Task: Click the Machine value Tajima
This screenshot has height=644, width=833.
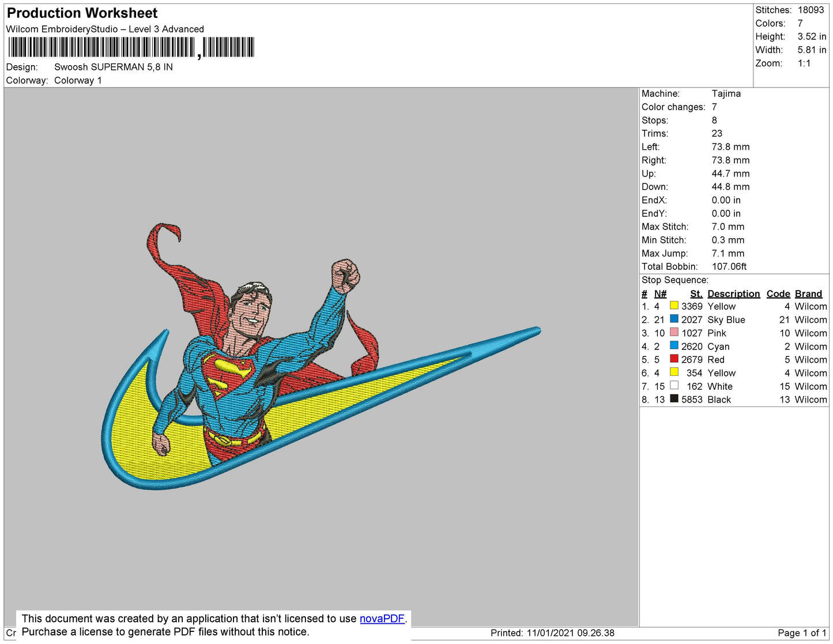Action: pos(726,93)
